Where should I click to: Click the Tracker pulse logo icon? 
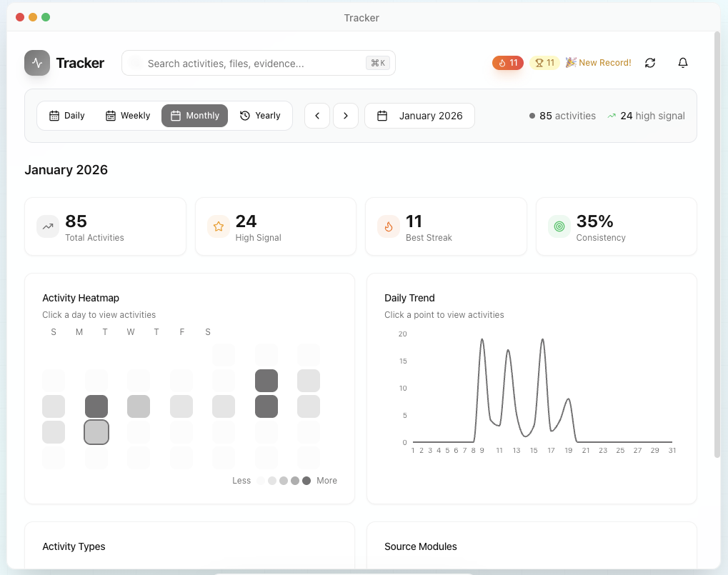pyautogui.click(x=37, y=63)
